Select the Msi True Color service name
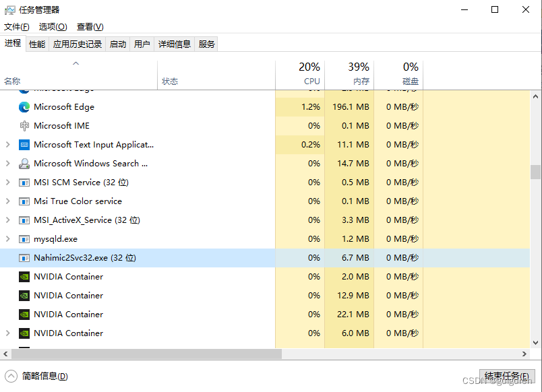Image resolution: width=542 pixels, height=392 pixels. pos(78,201)
